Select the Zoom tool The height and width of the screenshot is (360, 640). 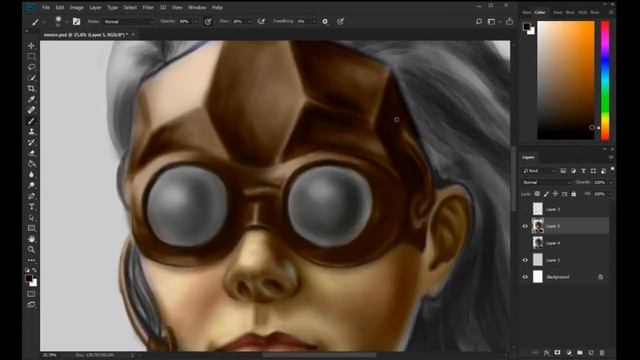31,249
